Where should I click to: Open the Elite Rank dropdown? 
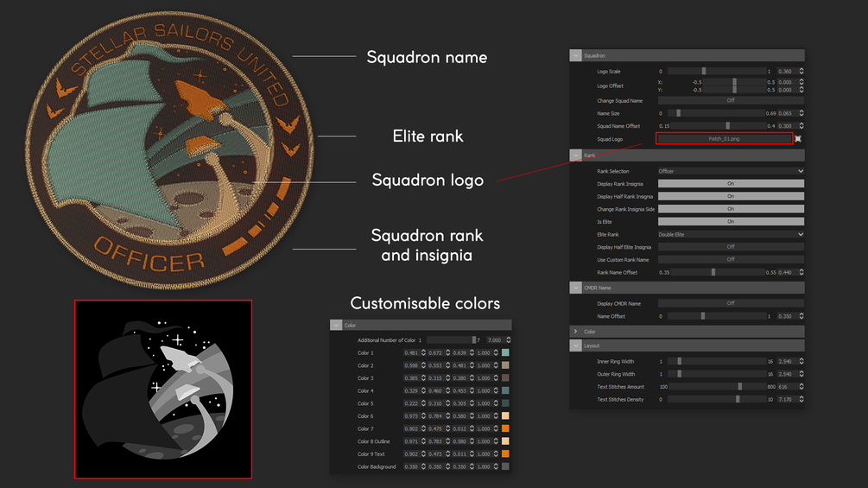pyautogui.click(x=731, y=235)
